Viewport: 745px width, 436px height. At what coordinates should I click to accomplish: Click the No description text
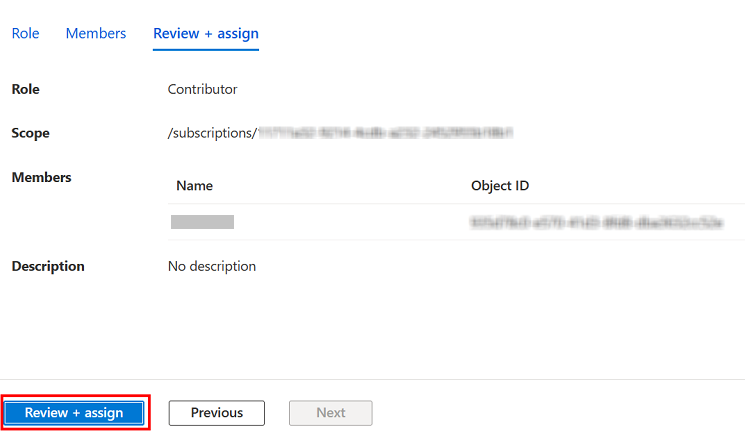[212, 266]
